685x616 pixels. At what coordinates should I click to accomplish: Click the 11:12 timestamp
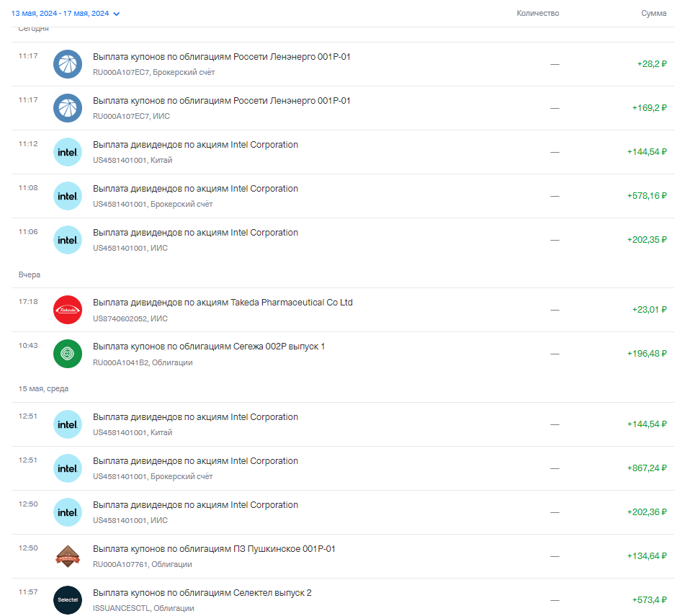[28, 144]
